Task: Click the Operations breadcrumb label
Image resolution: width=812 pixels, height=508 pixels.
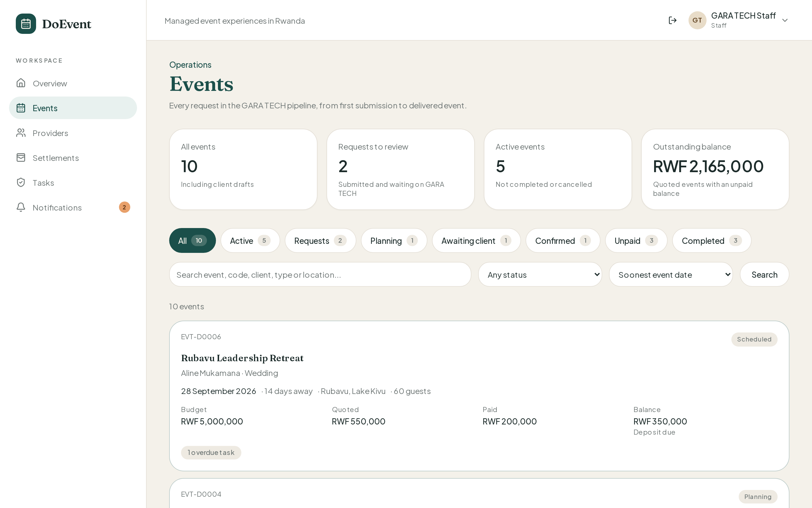Action: pos(190,65)
